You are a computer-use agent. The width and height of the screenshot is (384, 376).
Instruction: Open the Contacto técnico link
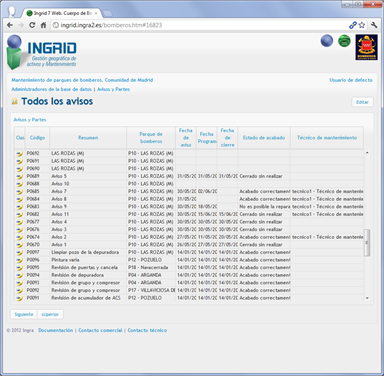[147, 330]
